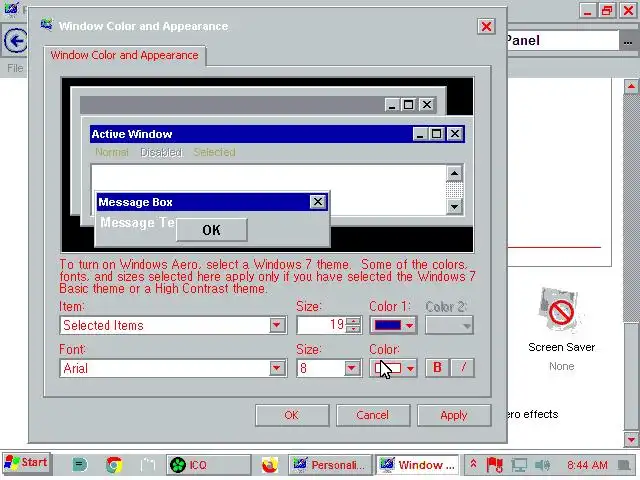Click Action Center flag tray icon

click(495, 464)
